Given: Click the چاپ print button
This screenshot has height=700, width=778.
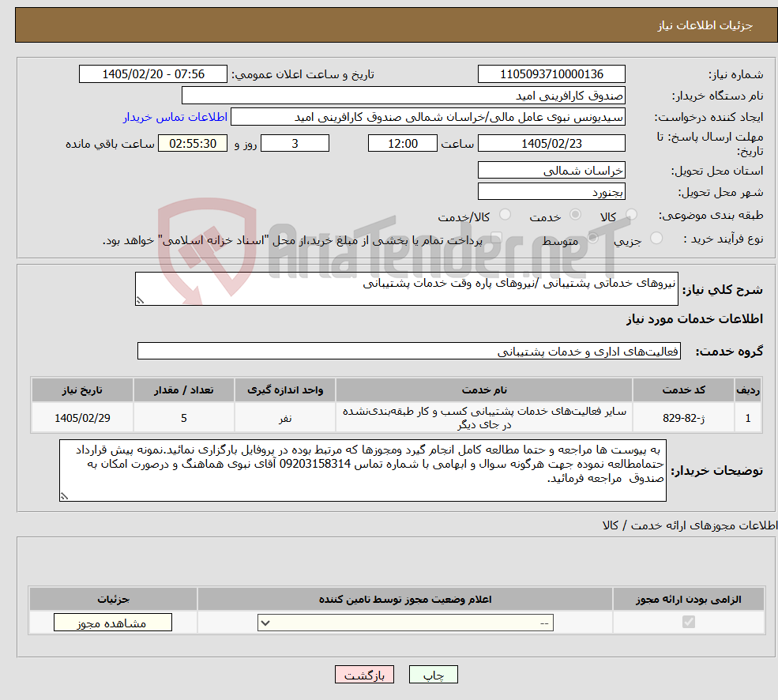Looking at the screenshot, I should [x=433, y=675].
